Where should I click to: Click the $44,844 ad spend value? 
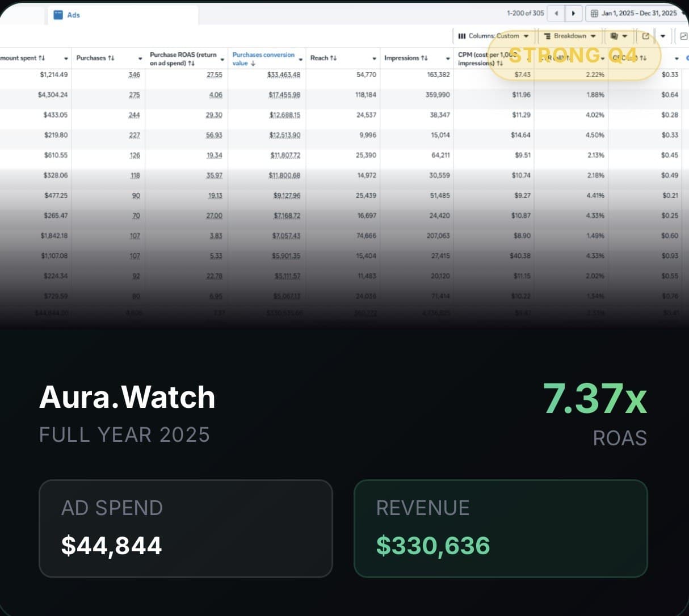click(112, 545)
